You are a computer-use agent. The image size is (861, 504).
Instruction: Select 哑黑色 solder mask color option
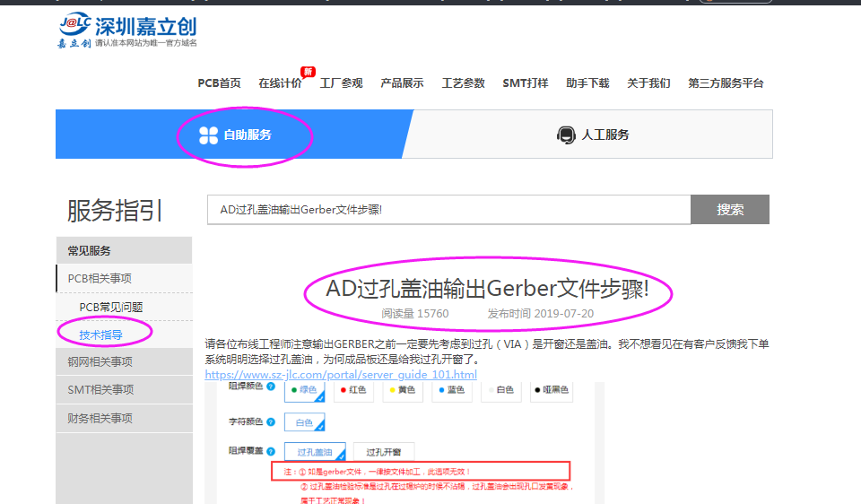[x=552, y=390]
